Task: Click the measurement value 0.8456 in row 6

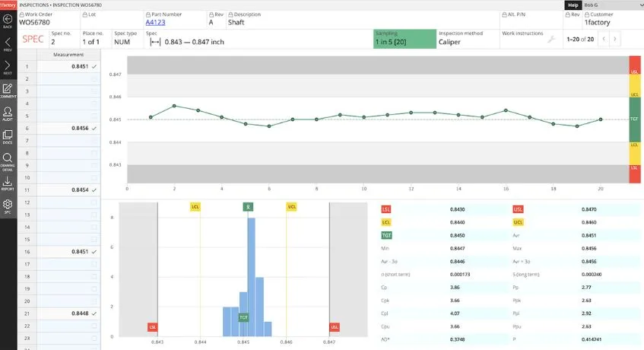Action: point(80,128)
